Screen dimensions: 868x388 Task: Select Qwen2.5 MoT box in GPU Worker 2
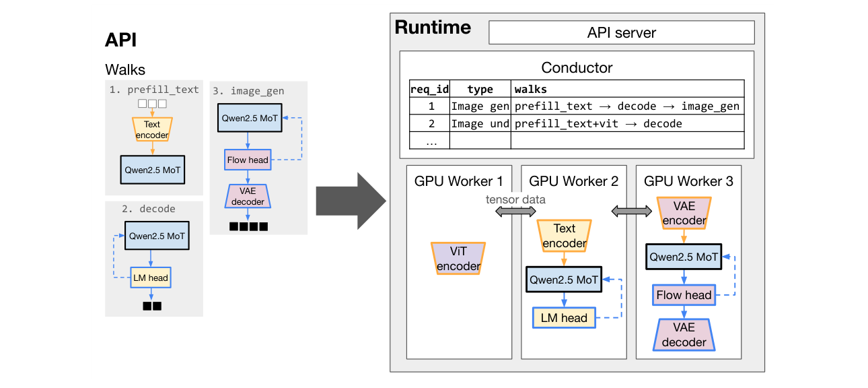(x=564, y=280)
